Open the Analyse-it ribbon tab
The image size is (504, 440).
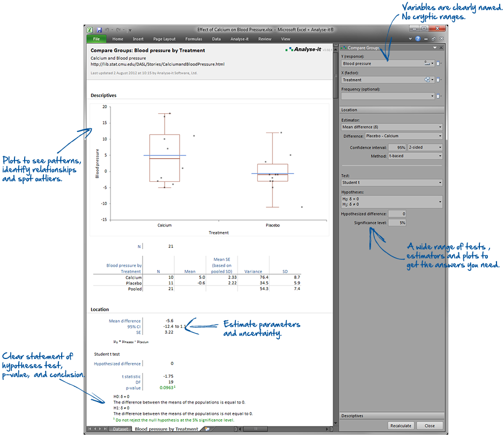click(239, 39)
